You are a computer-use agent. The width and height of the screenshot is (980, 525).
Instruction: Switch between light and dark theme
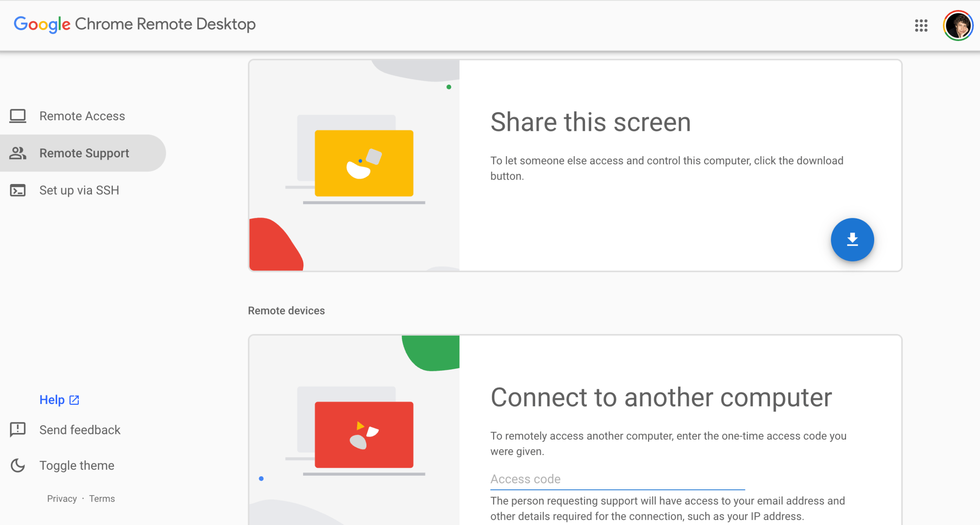click(x=77, y=465)
